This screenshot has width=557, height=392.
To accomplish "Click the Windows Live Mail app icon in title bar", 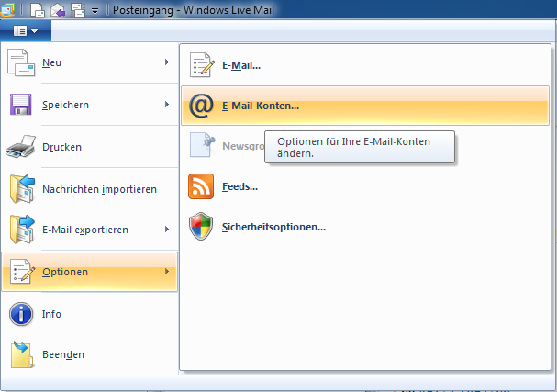I will click(x=7, y=9).
